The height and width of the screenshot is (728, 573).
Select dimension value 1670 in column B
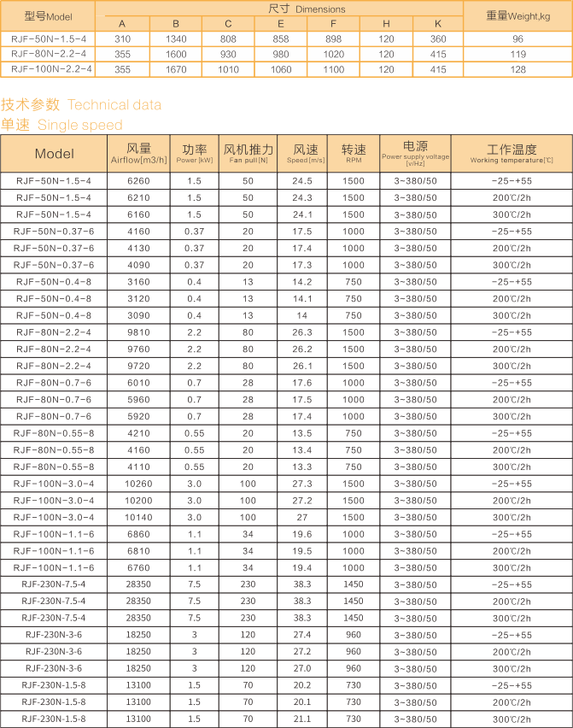(176, 69)
